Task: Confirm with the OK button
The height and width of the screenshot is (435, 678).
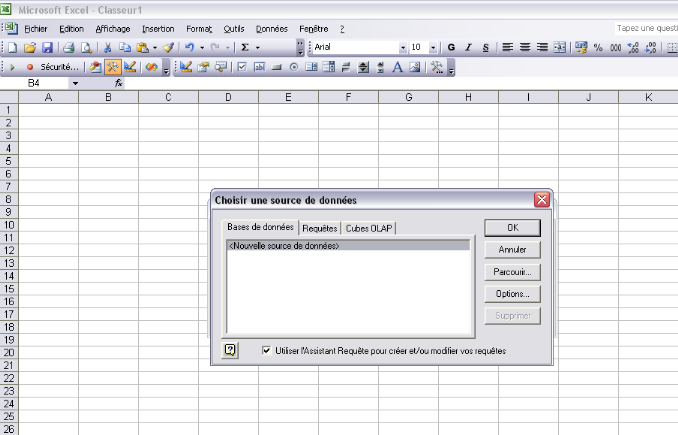Action: (x=512, y=228)
